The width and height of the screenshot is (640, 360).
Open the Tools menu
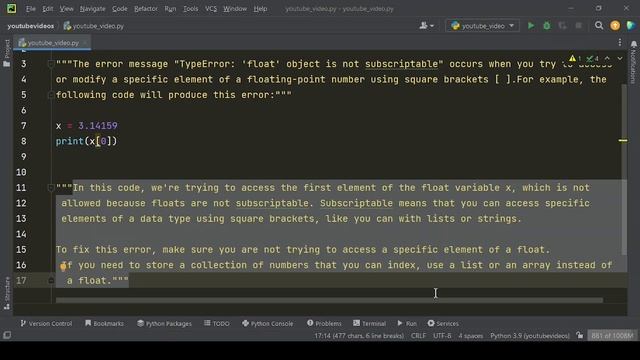191,9
